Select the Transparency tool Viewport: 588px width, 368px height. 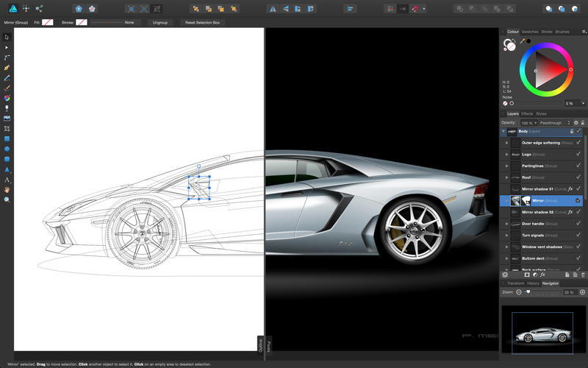(7, 108)
